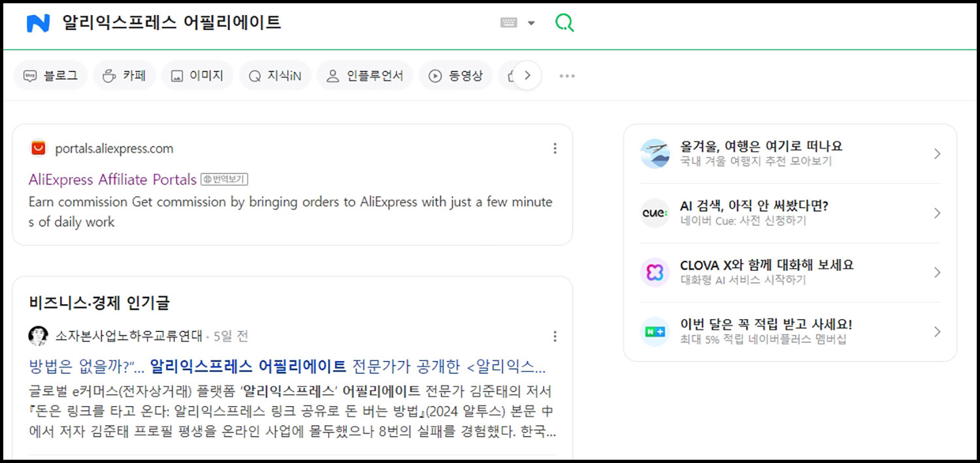Click the 번역보기 translate button
Image resolution: width=980 pixels, height=463 pixels.
tap(224, 179)
